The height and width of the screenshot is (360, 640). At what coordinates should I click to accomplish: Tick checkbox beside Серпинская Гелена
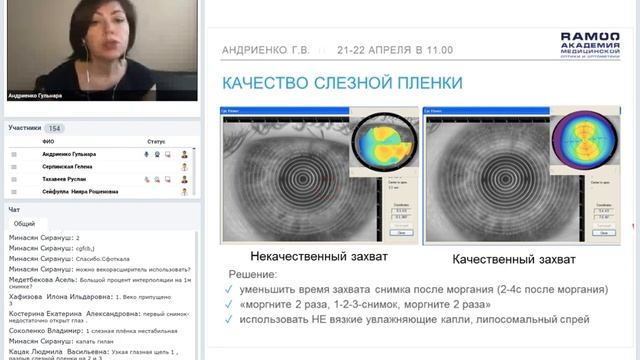(14, 167)
